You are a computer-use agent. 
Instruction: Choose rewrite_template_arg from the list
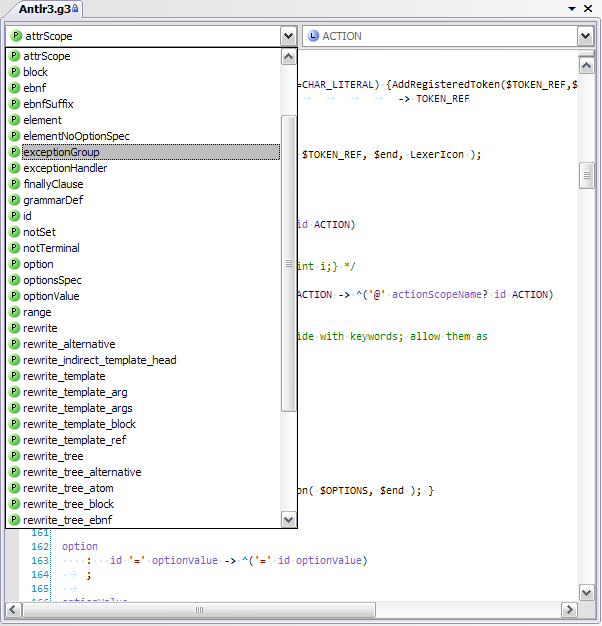pos(144,392)
